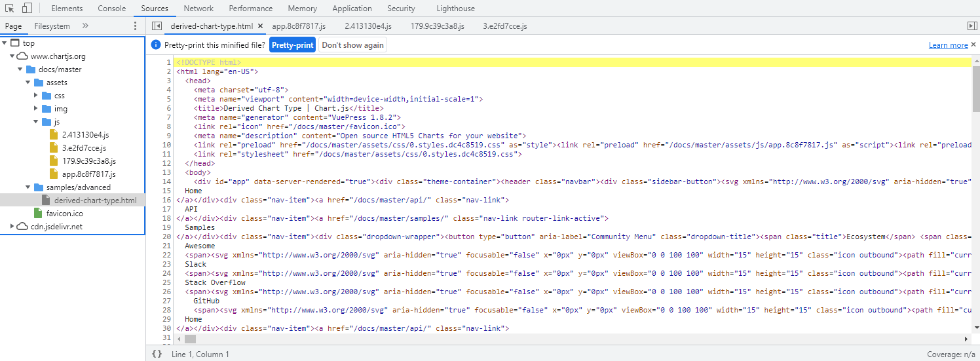Open the Performance panel
The image size is (980, 361).
click(251, 9)
